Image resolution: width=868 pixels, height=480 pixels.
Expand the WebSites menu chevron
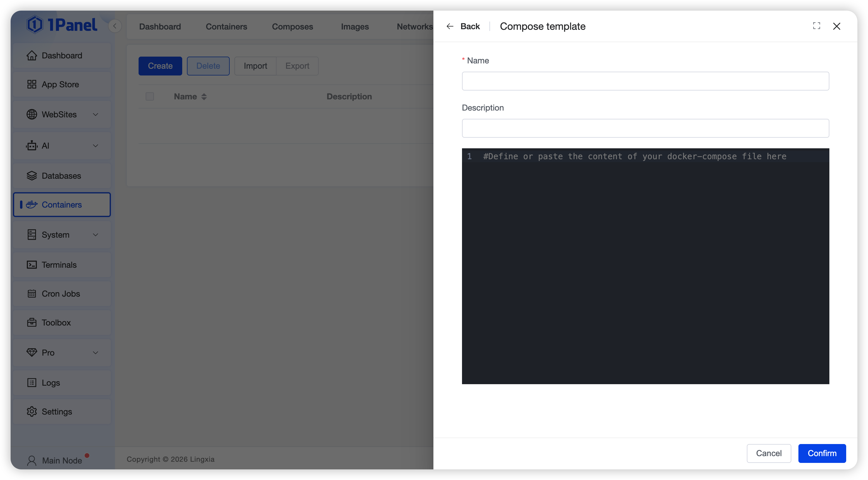[95, 115]
